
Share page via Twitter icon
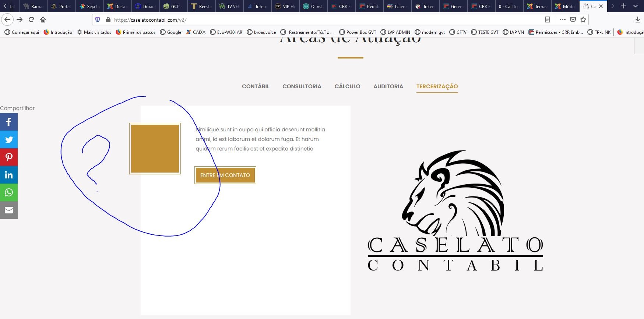[x=9, y=139]
